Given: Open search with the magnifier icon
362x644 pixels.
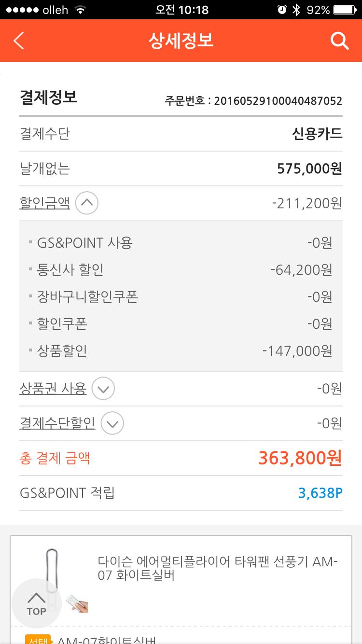Looking at the screenshot, I should (x=339, y=41).
